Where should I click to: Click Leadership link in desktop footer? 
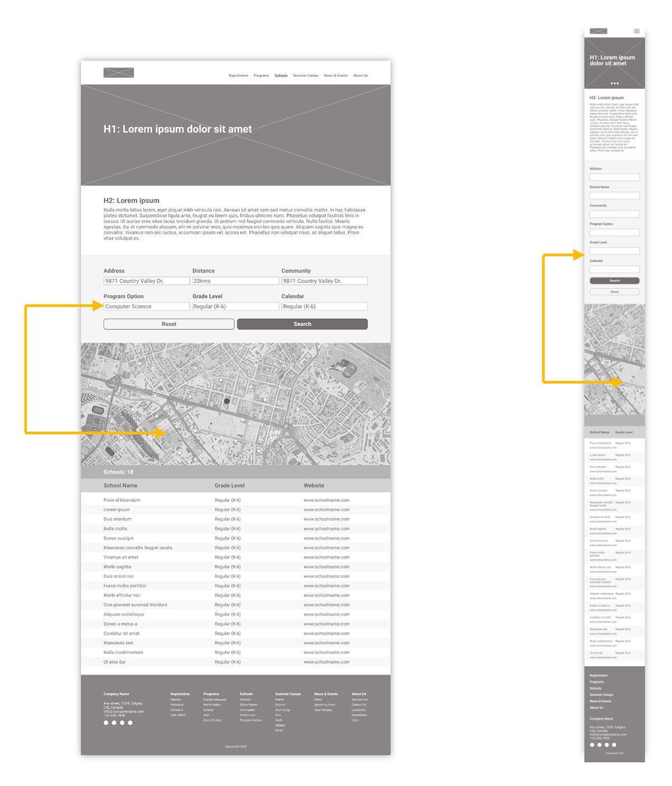click(x=359, y=710)
